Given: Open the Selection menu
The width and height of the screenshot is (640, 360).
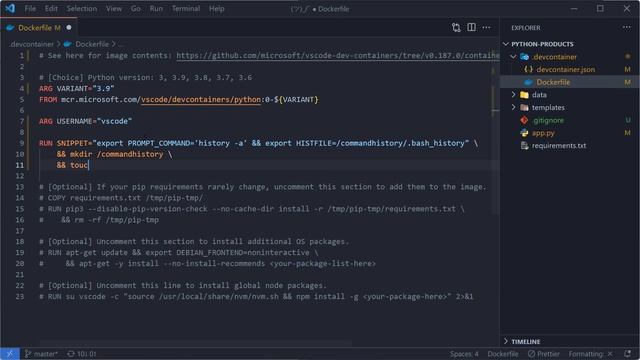Looking at the screenshot, I should coord(82,9).
